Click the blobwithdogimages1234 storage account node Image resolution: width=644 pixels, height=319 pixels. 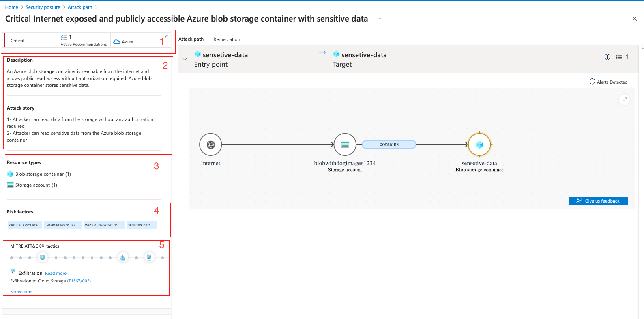click(x=345, y=144)
